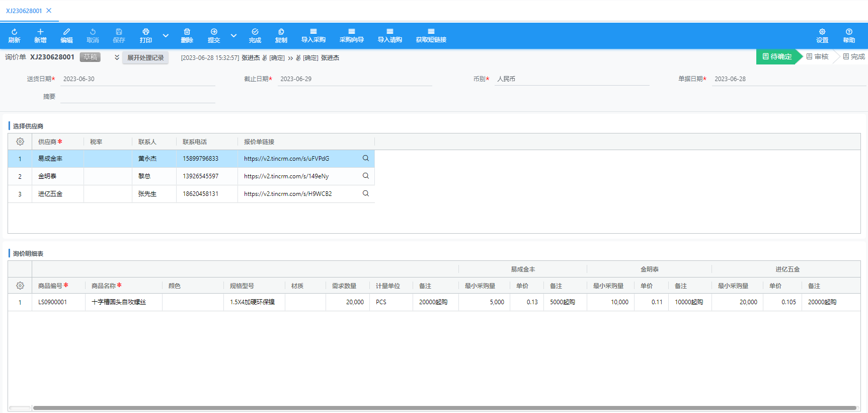This screenshot has height=413, width=868.
Task: Close the XJ230628001 tab
Action: pyautogui.click(x=49, y=11)
